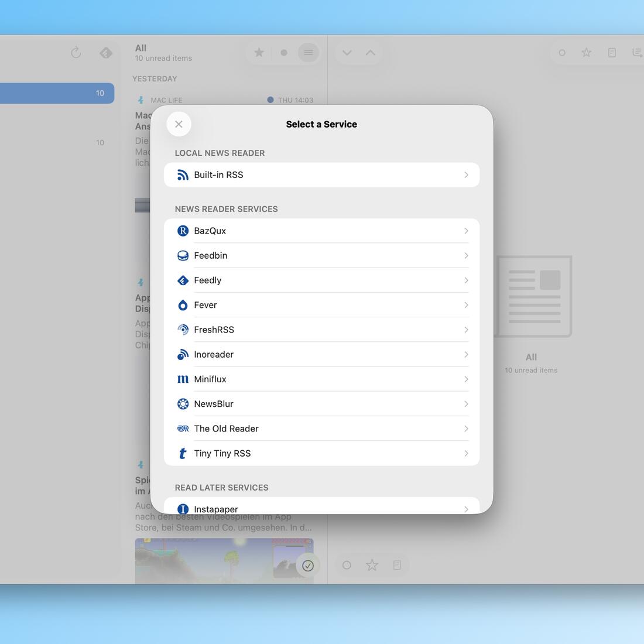The image size is (644, 644).
Task: Select the Miniflux label
Action: [210, 379]
